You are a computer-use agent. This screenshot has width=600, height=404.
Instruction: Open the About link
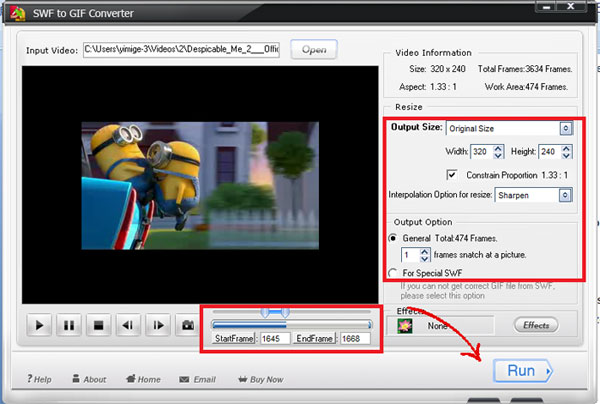[89, 379]
